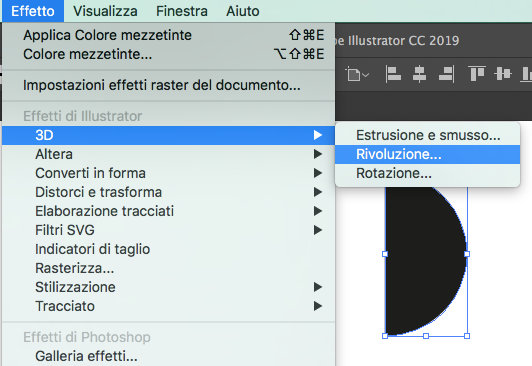Viewport: 532px width, 366px height.
Task: Open the Finestra menu
Action: [182, 11]
